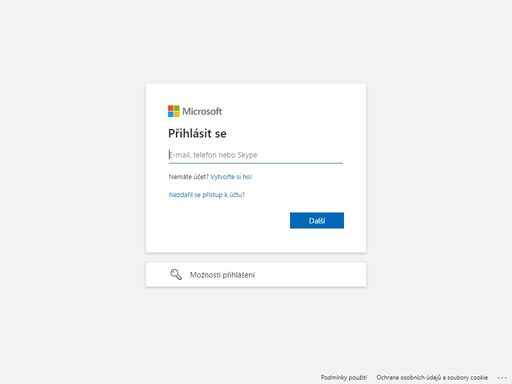Viewport: 512px width, 384px height.
Task: Click empty area left of Další button
Action: point(227,220)
